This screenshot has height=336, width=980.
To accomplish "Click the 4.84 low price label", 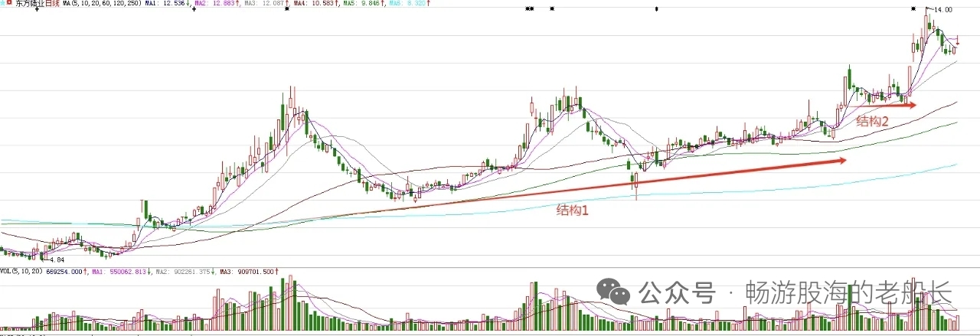I will coord(59,259).
